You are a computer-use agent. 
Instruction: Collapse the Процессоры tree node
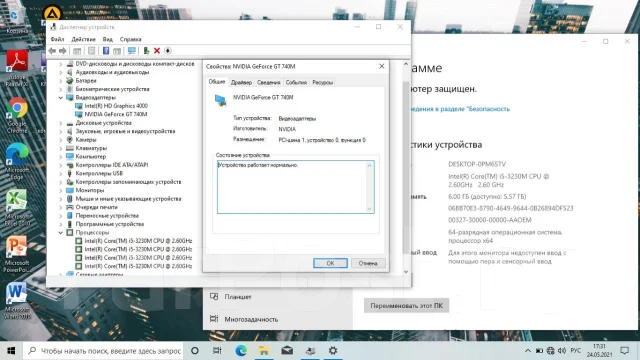(61, 233)
